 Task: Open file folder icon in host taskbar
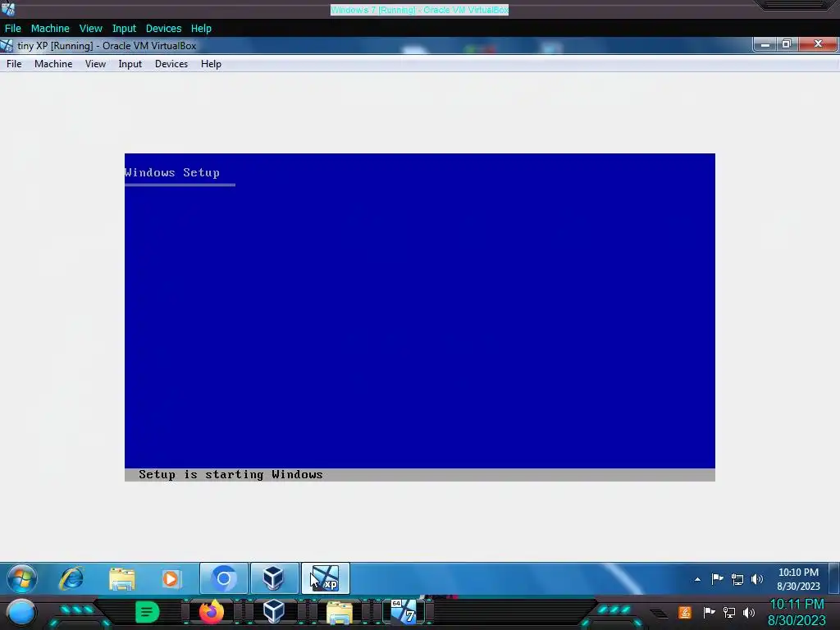pos(339,614)
